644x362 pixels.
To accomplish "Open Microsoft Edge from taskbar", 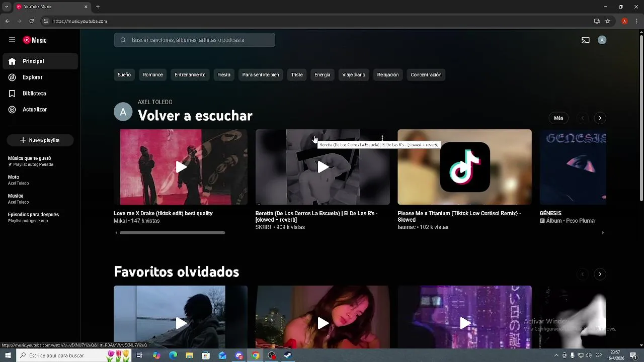I will pos(173,355).
